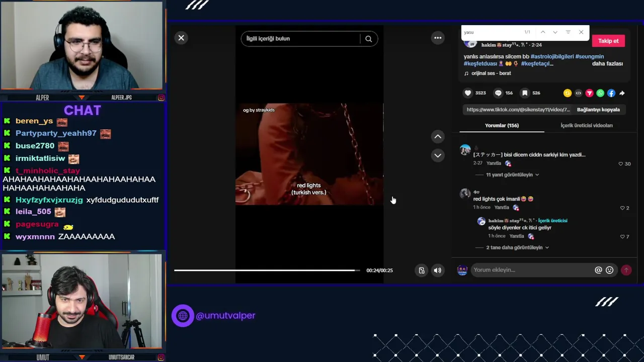Open #keşfetduası hashtag

(x=480, y=64)
